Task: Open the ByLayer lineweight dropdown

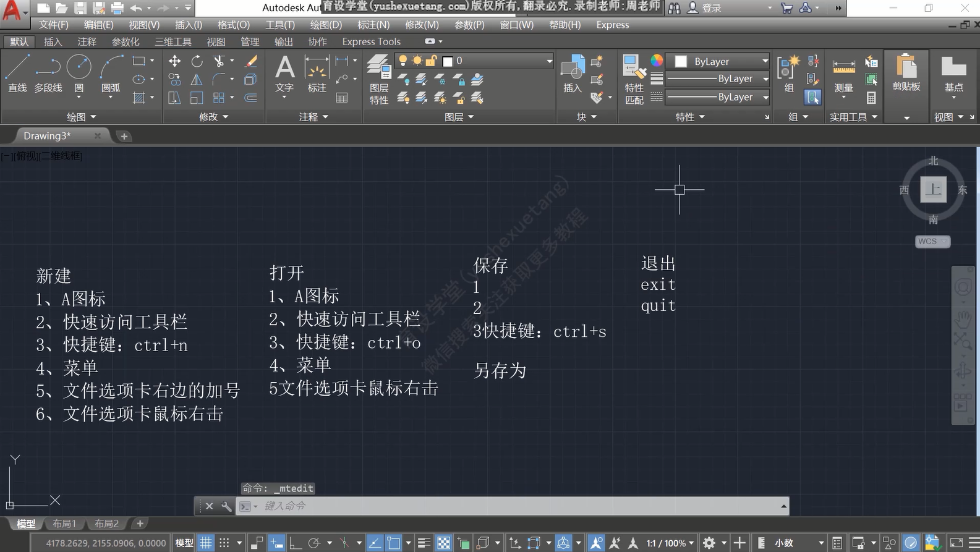Action: tap(765, 79)
